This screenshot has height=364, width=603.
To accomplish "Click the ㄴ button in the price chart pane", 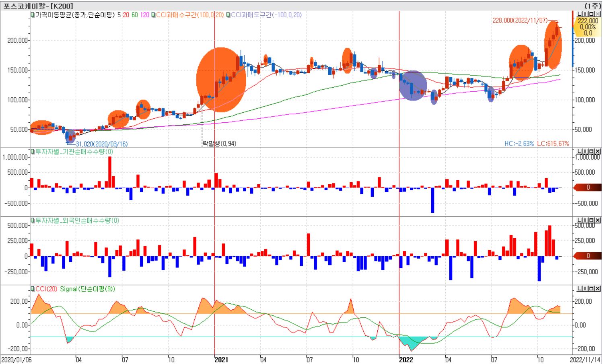I will (580, 14).
